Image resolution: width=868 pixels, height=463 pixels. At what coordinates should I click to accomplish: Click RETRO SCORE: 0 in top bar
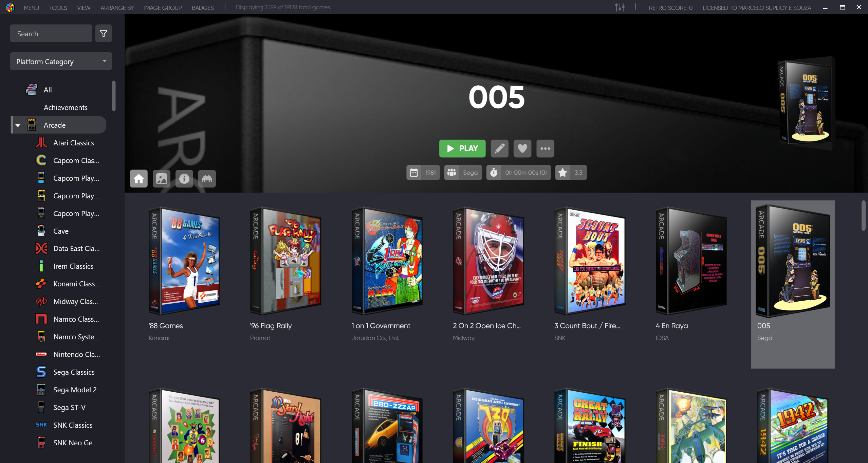670,7
